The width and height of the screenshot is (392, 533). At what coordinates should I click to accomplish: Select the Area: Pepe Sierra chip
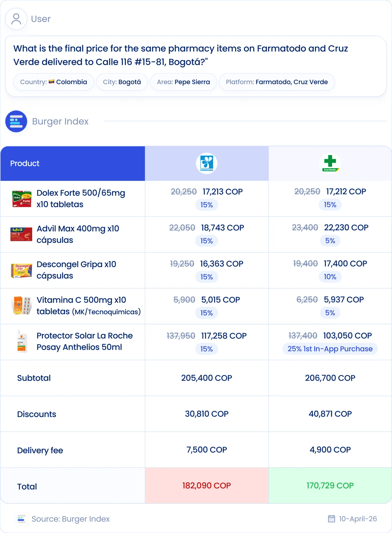pos(183,82)
